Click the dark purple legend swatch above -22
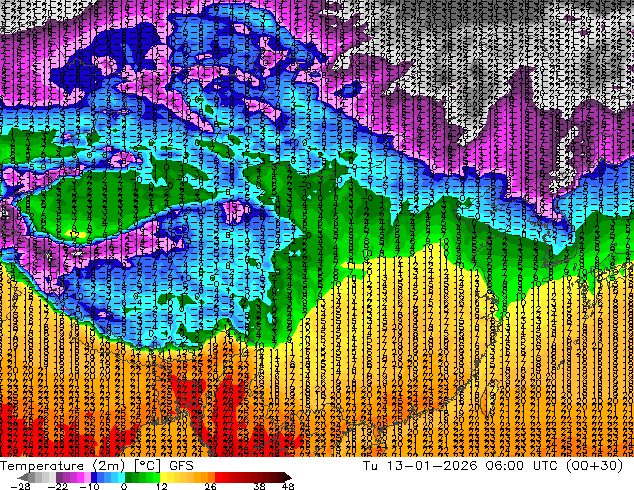This screenshot has height=490, width=634. 59,477
